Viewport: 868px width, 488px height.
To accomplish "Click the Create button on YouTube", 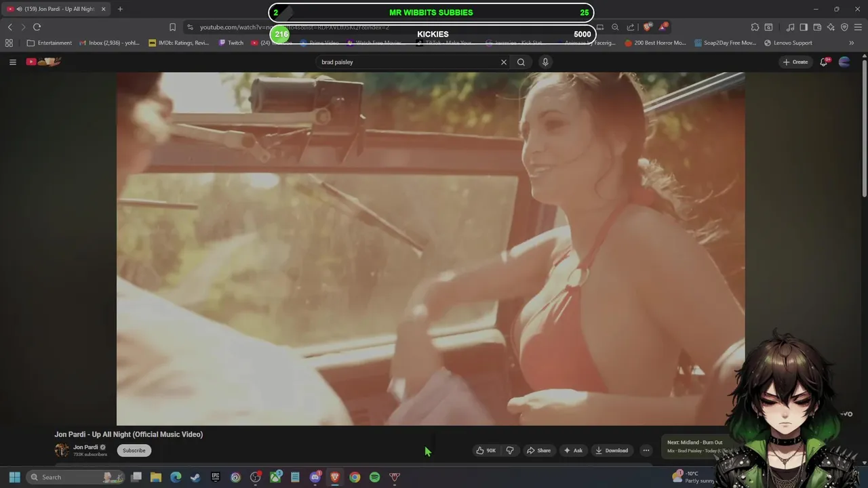I will tap(795, 62).
